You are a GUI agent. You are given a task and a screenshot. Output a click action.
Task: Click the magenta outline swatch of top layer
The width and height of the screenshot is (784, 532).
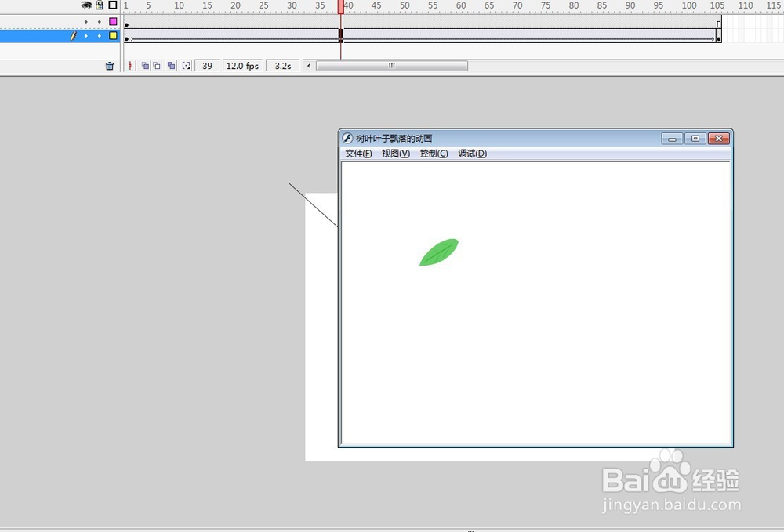[113, 21]
